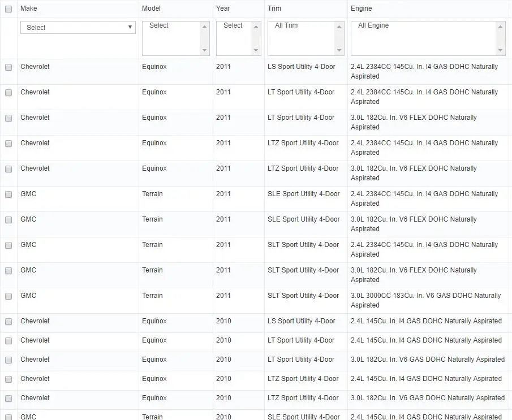Click the Model list scroll-down arrow
Viewport: 512px width, 420px height.
[x=204, y=50]
